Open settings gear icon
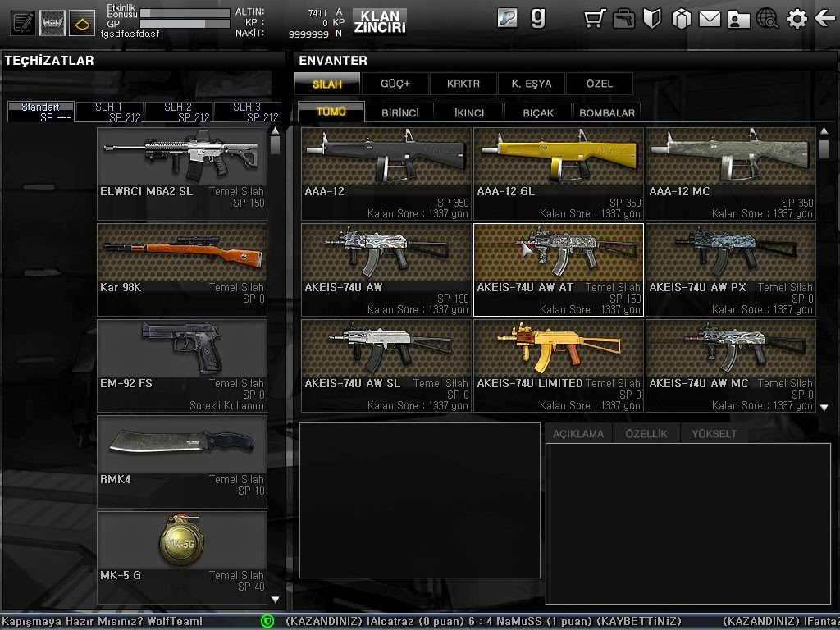 tap(797, 19)
